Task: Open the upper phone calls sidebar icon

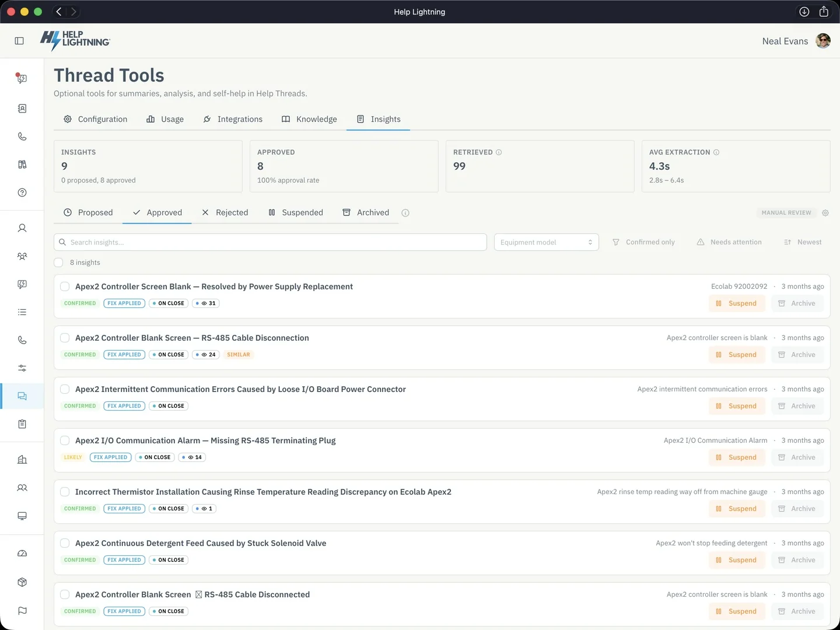Action: point(22,136)
